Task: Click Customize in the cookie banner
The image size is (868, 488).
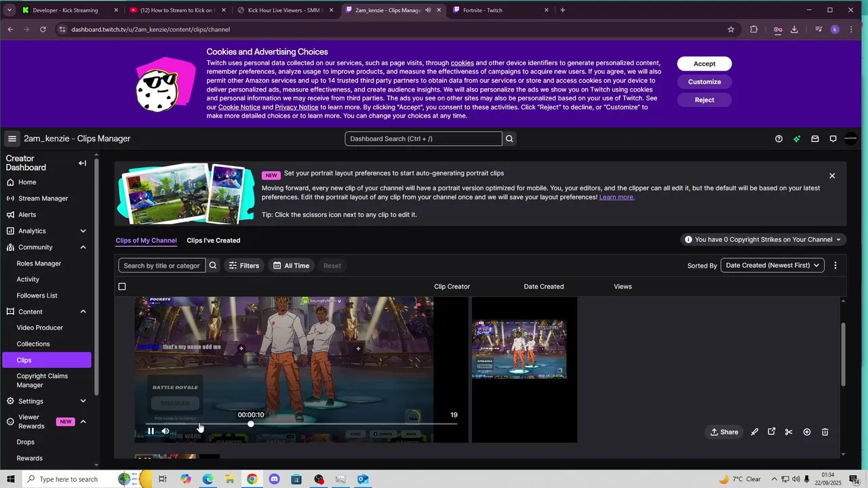Action: (704, 82)
